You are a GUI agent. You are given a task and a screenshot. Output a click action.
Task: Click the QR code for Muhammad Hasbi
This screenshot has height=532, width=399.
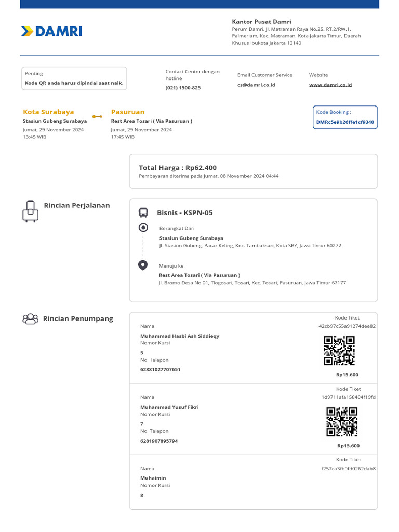pyautogui.click(x=339, y=350)
